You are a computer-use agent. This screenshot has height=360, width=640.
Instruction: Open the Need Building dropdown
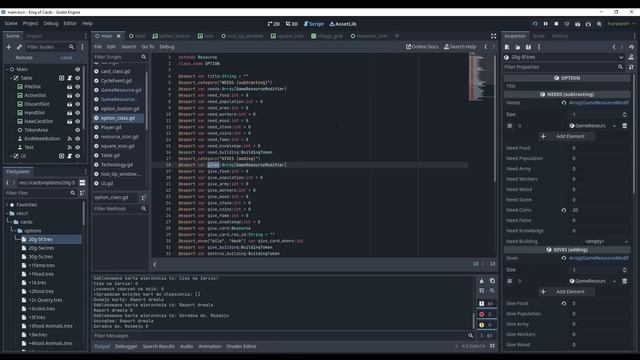606,242
